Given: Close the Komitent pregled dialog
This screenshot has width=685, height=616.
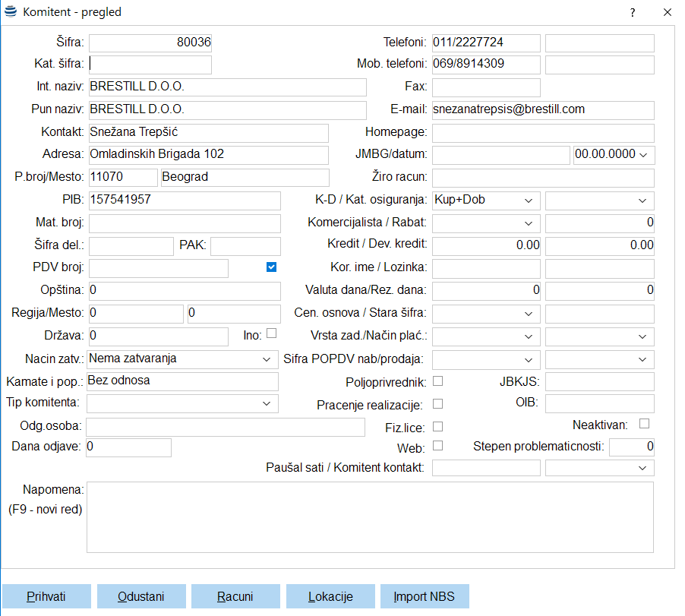Looking at the screenshot, I should pyautogui.click(x=668, y=12).
